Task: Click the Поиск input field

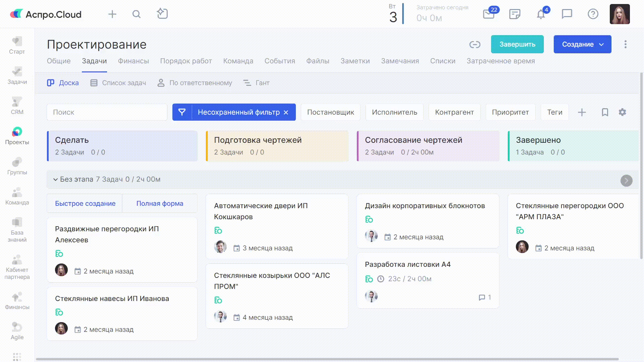Action: [x=107, y=112]
